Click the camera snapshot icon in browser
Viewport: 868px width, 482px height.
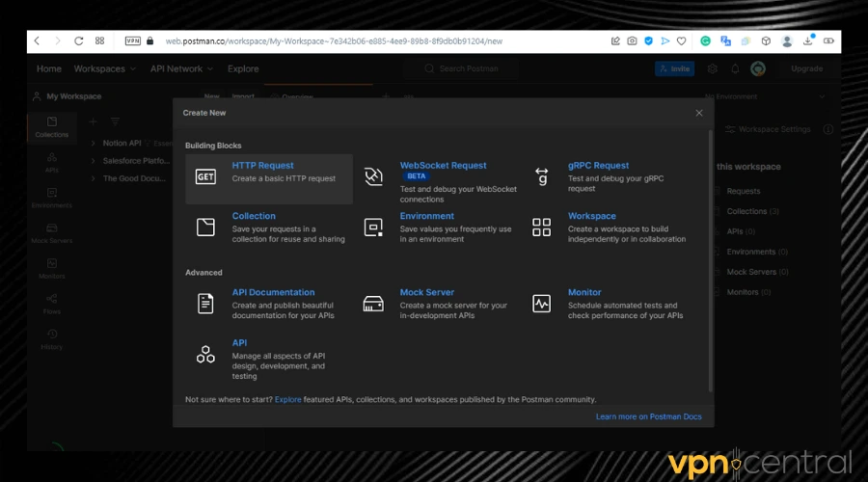[x=632, y=40]
